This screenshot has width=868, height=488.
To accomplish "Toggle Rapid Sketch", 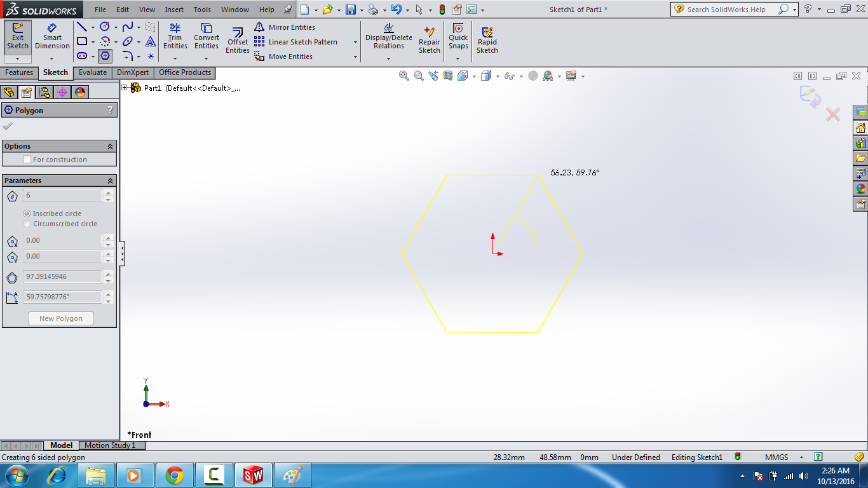I will coord(487,41).
